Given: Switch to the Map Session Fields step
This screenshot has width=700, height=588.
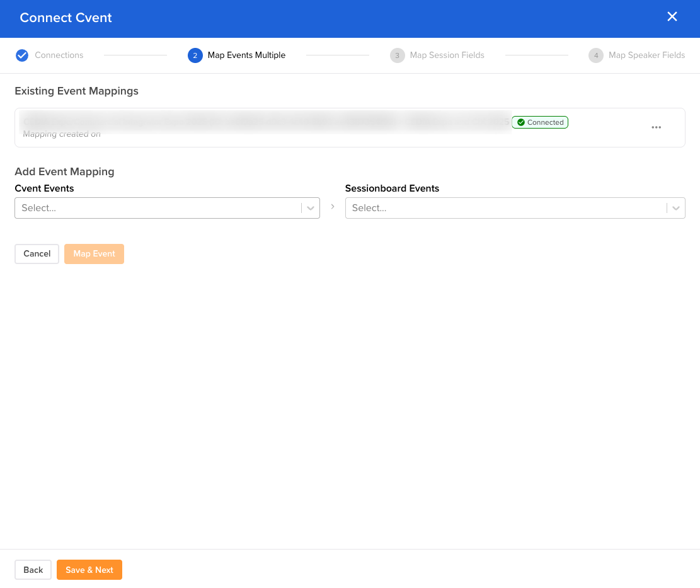Looking at the screenshot, I should coord(447,55).
